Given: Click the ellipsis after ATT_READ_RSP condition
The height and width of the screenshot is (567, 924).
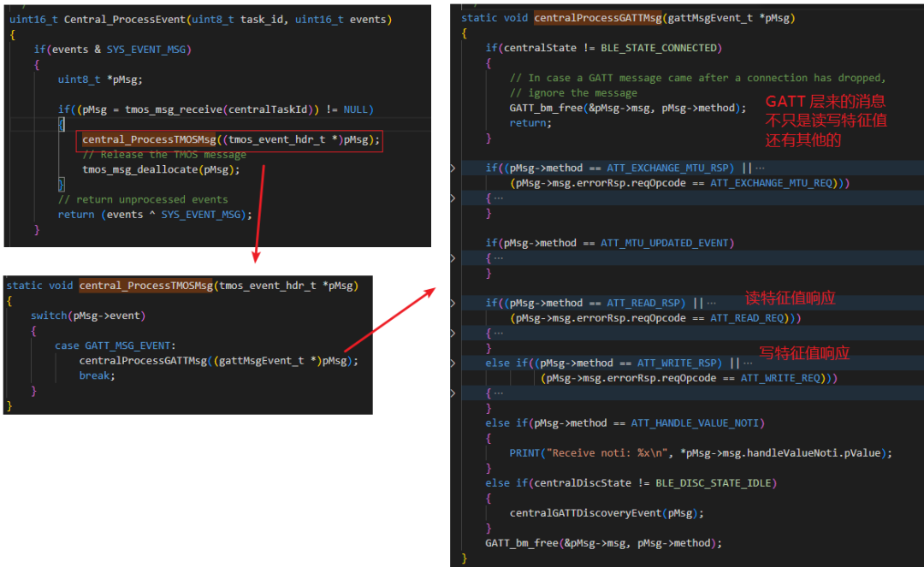Looking at the screenshot, I should (711, 303).
